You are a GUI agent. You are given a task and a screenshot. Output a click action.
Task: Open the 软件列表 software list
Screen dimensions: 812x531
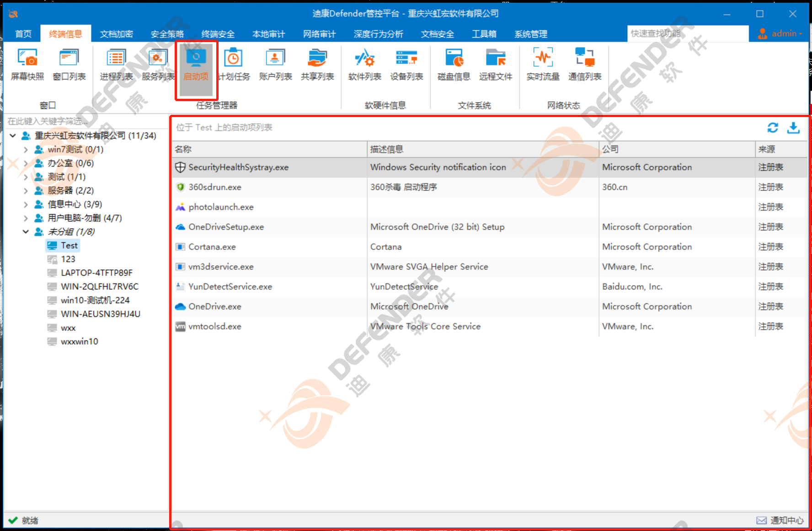pyautogui.click(x=365, y=65)
